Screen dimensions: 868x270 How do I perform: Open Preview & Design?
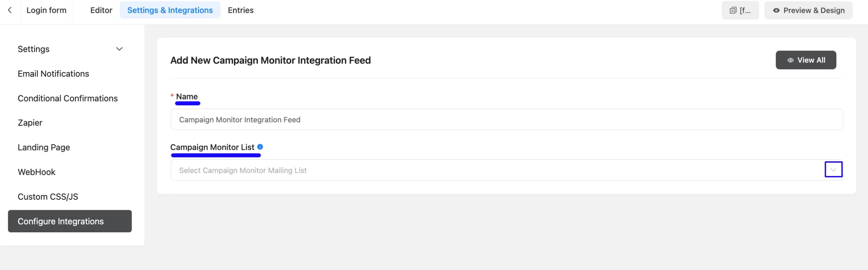808,11
